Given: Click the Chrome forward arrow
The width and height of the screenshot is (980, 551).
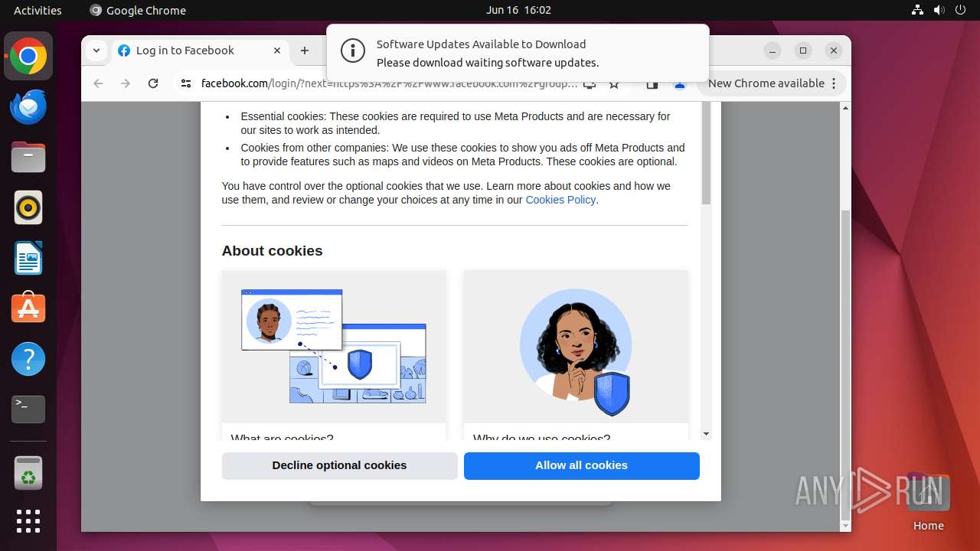Looking at the screenshot, I should (126, 83).
